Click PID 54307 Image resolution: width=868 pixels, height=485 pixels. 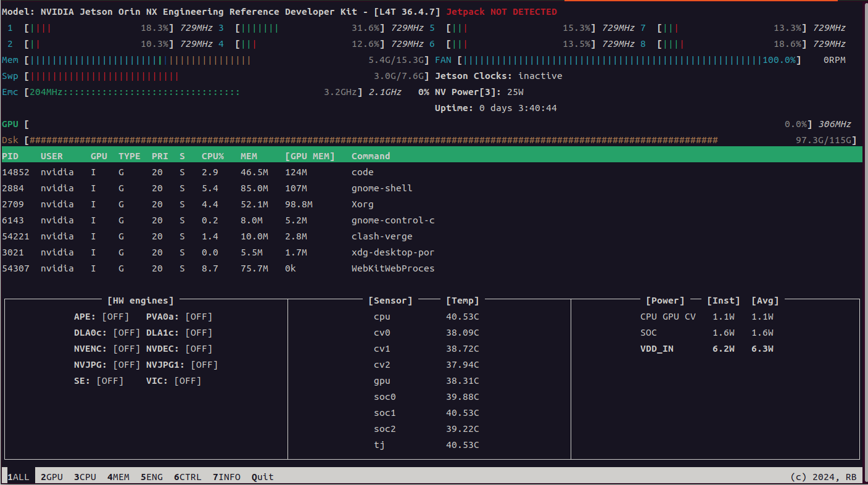16,268
